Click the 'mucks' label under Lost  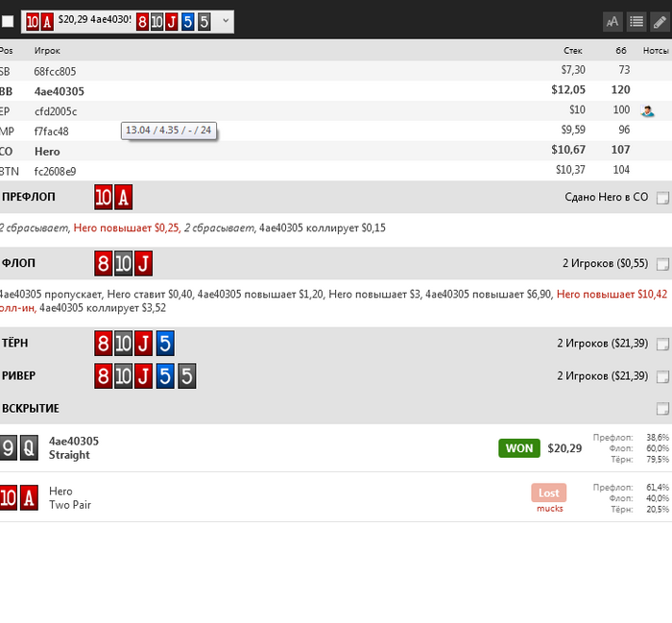pos(549,509)
